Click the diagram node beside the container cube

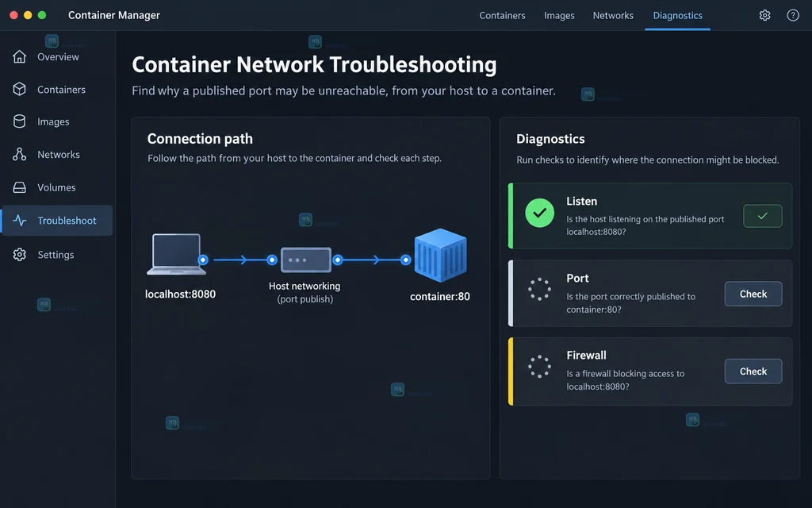(x=406, y=260)
